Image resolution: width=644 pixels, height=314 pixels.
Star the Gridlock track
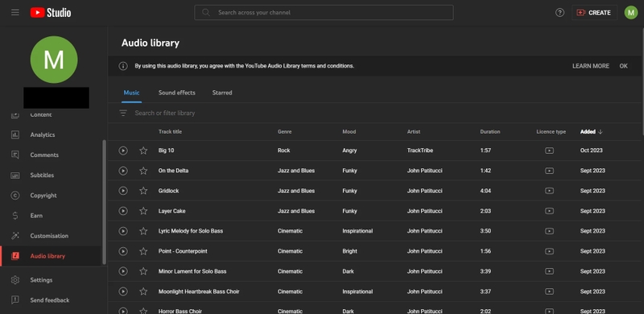pyautogui.click(x=143, y=191)
